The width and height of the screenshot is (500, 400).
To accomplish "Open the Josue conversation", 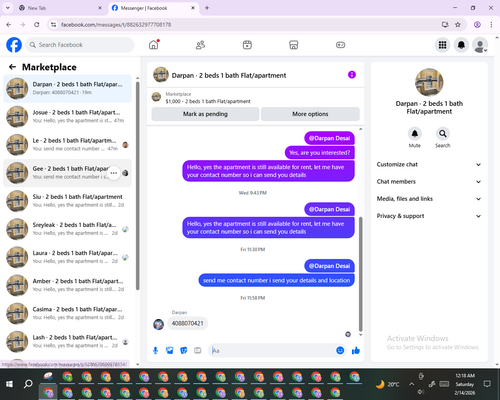I will pos(67,117).
